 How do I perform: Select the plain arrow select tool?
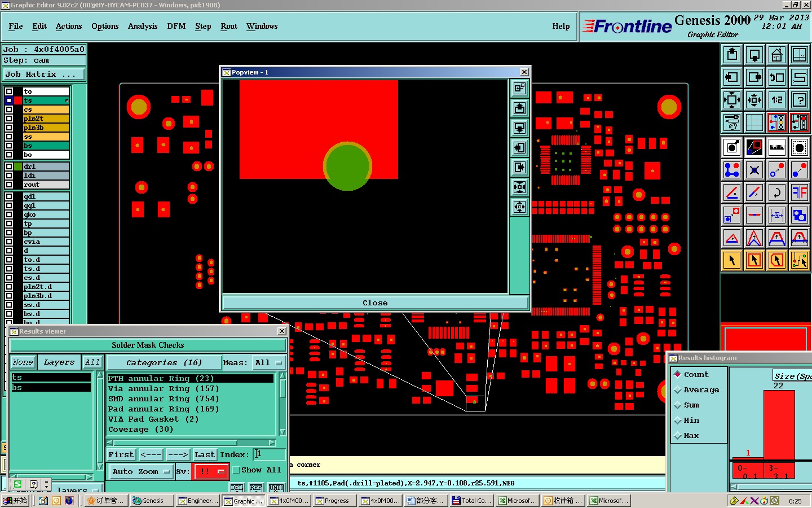point(732,260)
